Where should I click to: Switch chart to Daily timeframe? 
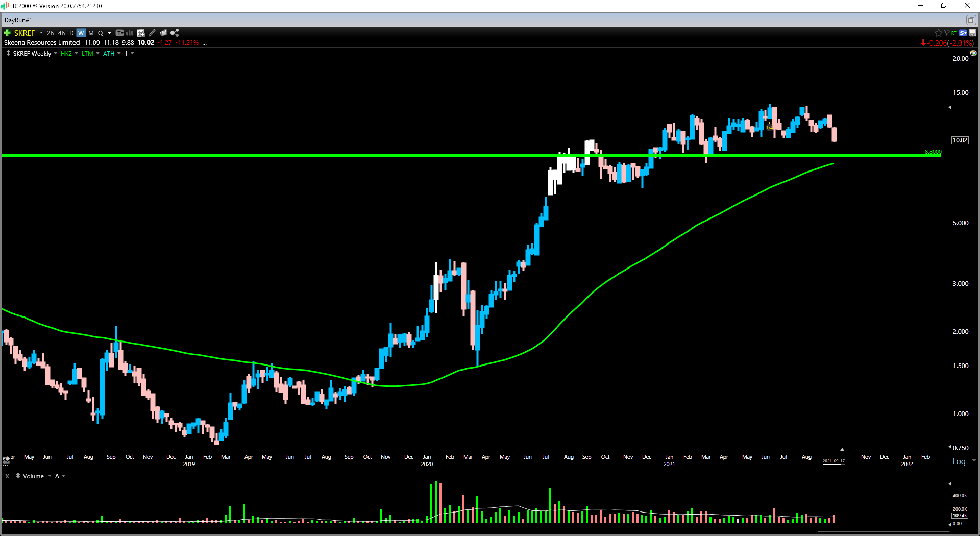[71, 33]
